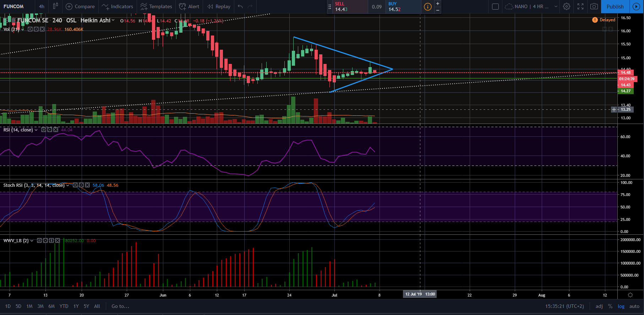Create an Alert from the toolbar
644x315 pixels.
pos(189,6)
